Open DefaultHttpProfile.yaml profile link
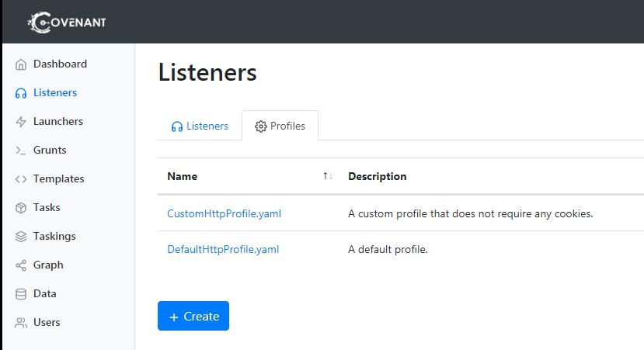 (223, 249)
